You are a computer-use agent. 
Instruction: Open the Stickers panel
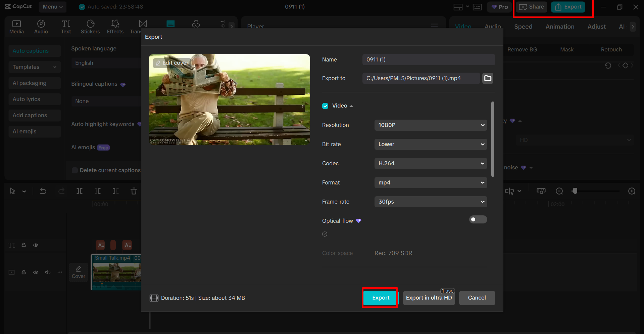click(90, 27)
